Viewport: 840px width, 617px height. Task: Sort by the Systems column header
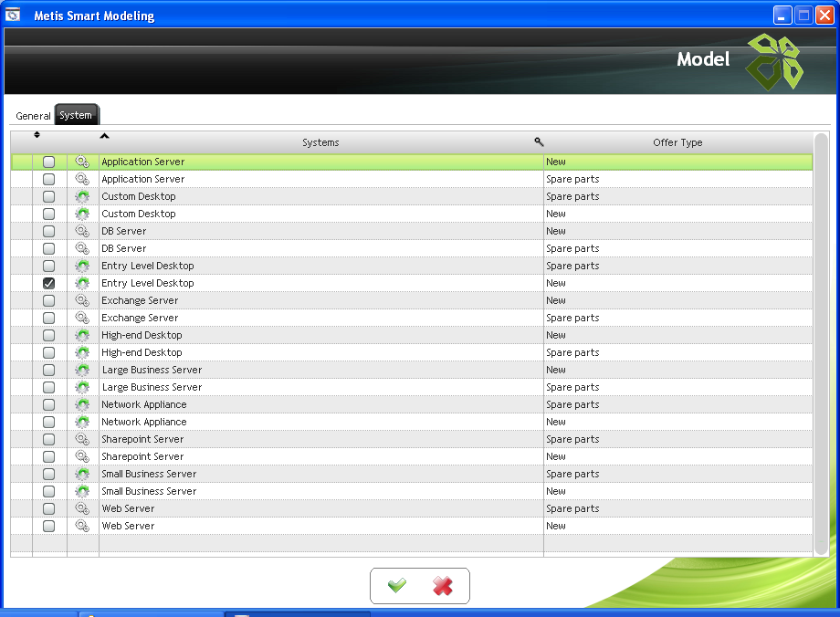click(x=320, y=142)
